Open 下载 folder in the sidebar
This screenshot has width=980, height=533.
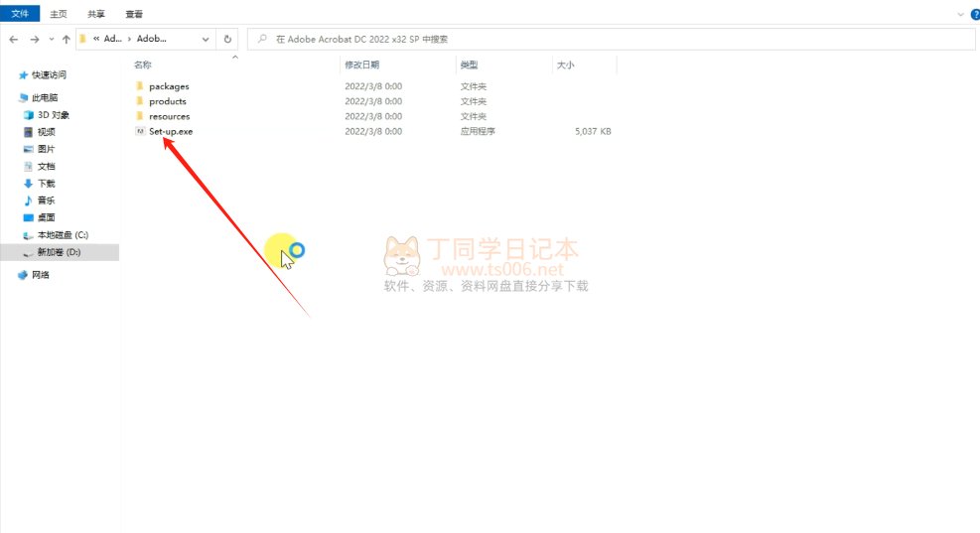(47, 183)
